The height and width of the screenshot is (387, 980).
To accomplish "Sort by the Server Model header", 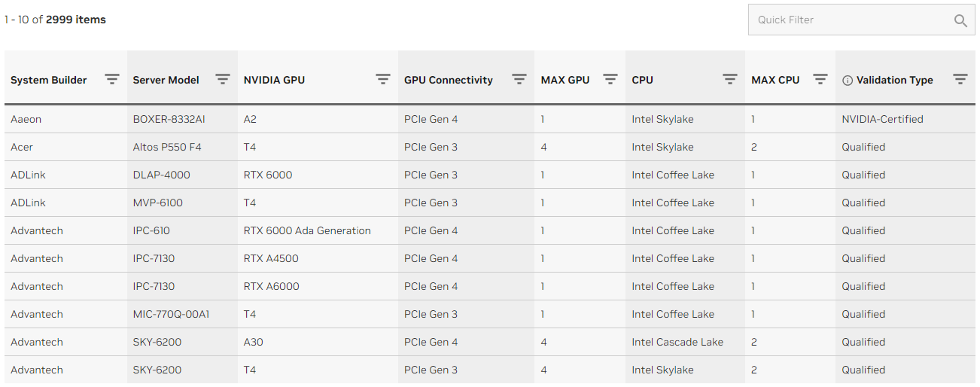I will coord(166,80).
